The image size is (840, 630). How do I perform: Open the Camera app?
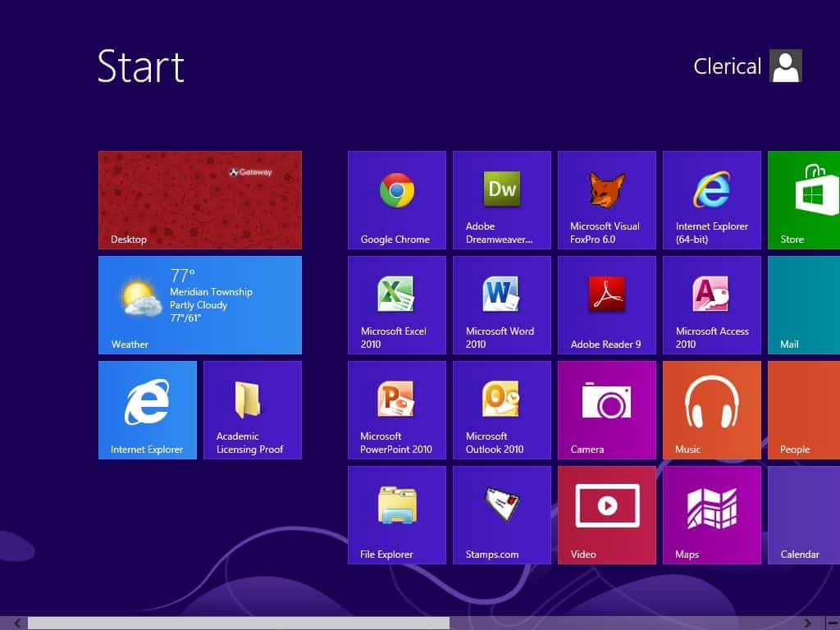(x=606, y=409)
